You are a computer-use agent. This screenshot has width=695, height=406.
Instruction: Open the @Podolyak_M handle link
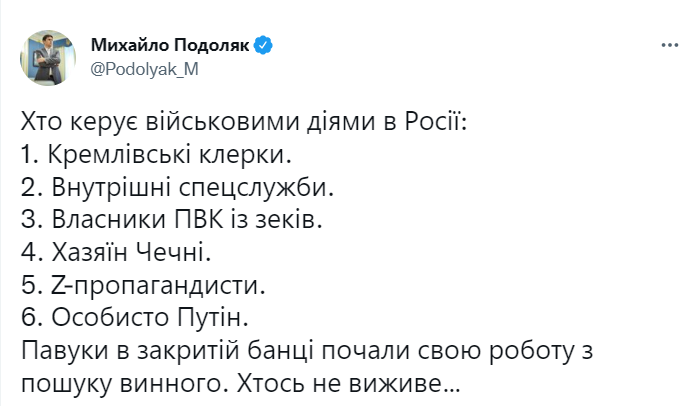[144, 69]
